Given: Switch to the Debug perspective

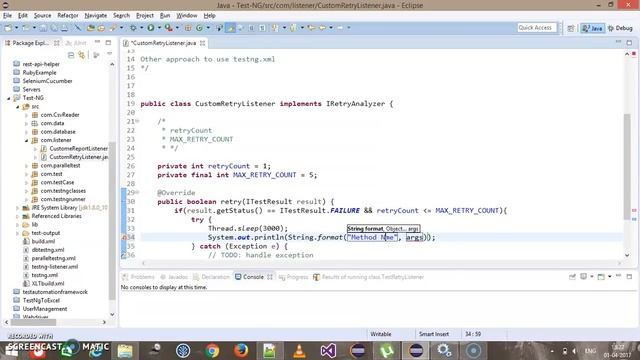Looking at the screenshot, I should pos(620,28).
